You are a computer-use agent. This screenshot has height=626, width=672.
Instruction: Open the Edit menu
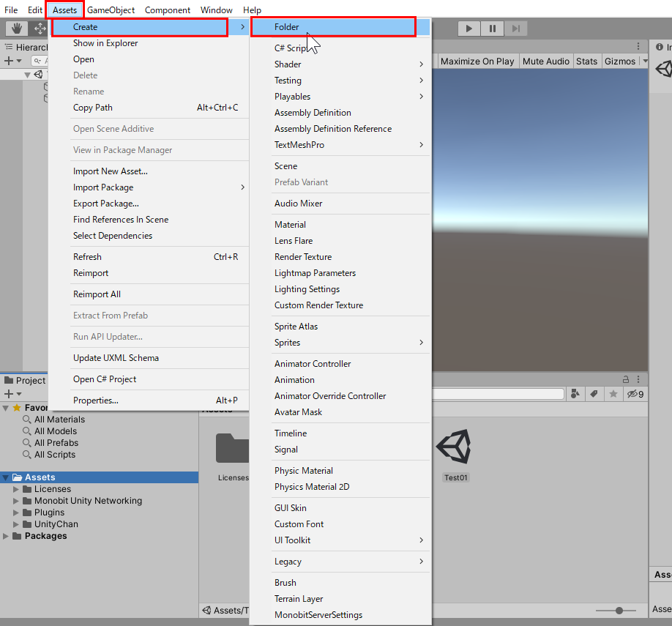coord(34,10)
